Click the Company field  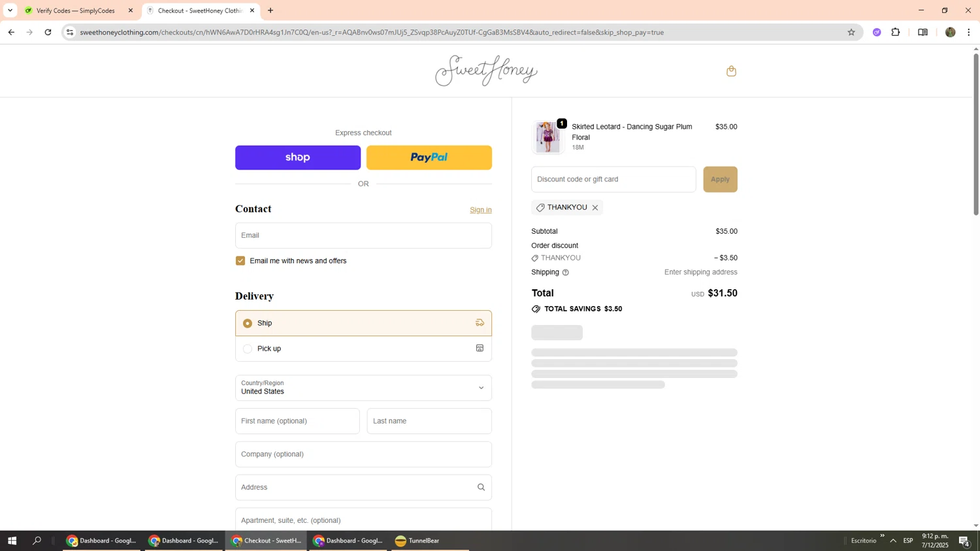pos(363,454)
